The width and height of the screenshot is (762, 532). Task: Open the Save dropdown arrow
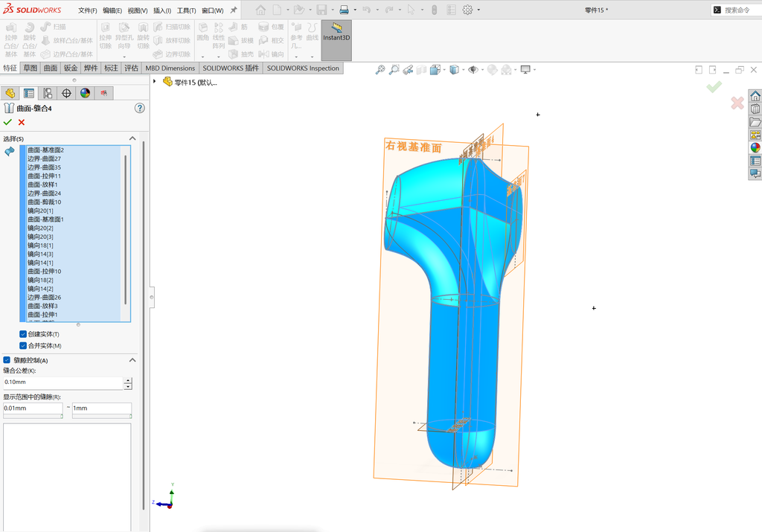333,10
